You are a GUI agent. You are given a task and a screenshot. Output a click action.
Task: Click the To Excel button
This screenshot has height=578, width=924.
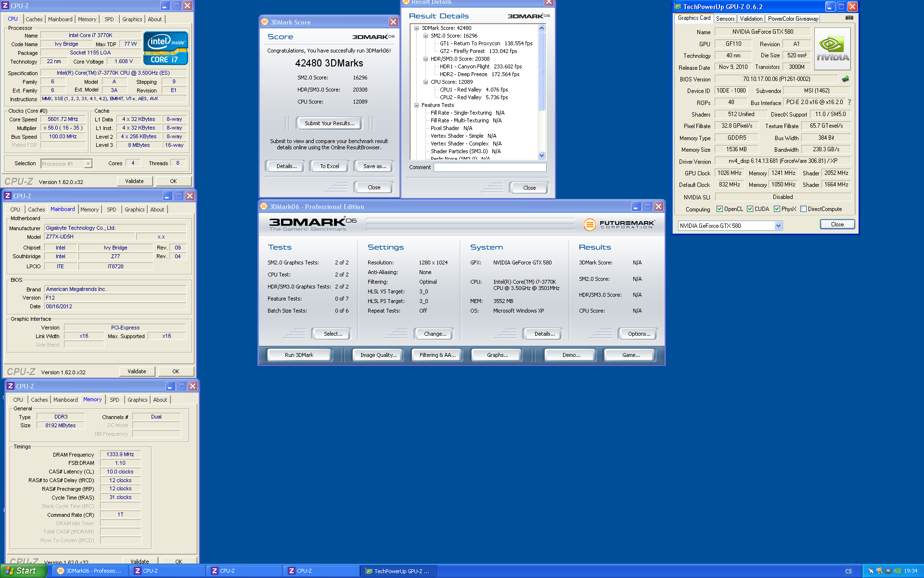point(330,166)
